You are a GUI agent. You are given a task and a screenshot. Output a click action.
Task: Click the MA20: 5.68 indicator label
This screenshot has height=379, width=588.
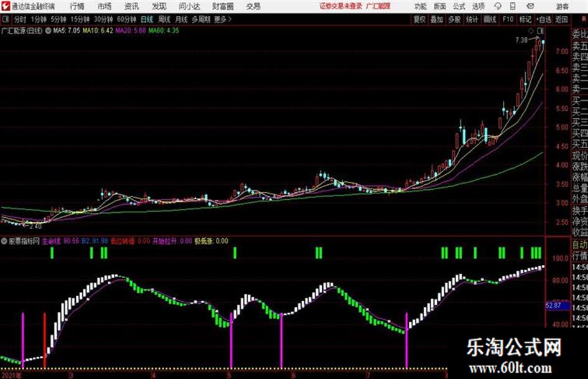pyautogui.click(x=131, y=30)
